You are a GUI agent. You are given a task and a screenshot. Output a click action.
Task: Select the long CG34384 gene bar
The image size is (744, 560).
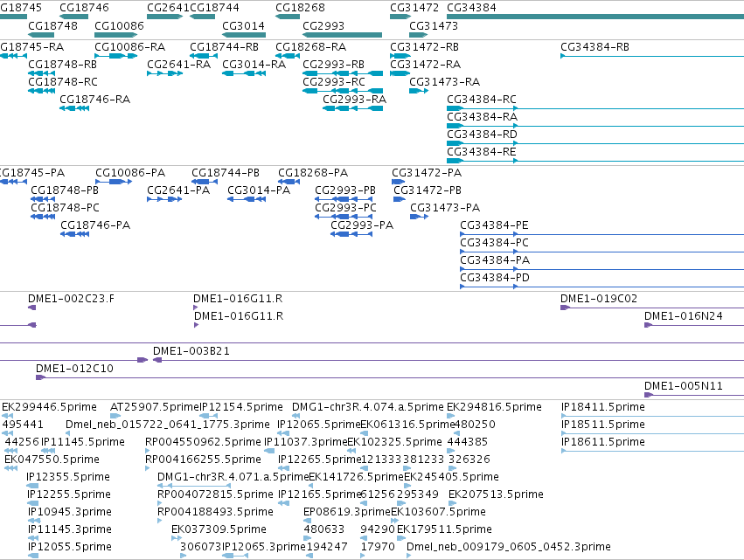(x=595, y=17)
